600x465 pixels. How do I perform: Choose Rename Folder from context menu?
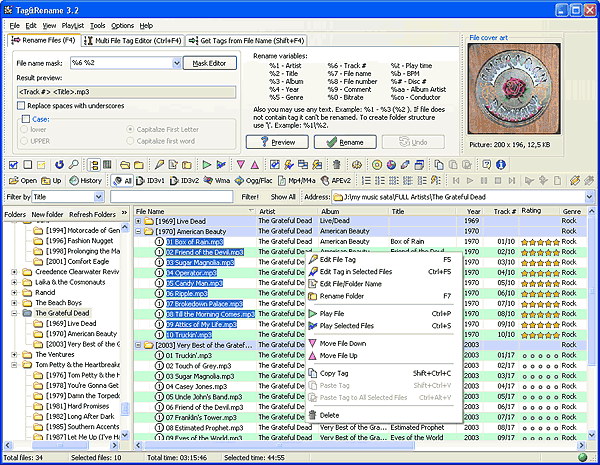click(342, 295)
